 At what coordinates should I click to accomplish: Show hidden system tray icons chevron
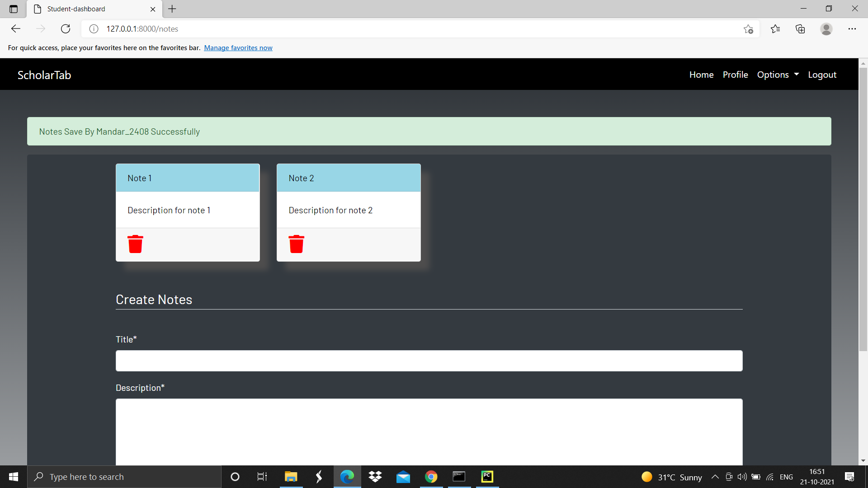[x=715, y=477]
